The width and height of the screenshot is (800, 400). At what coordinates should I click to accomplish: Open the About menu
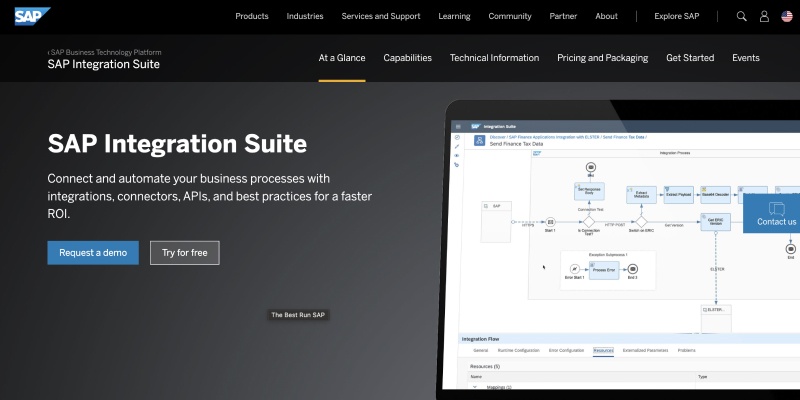click(606, 16)
